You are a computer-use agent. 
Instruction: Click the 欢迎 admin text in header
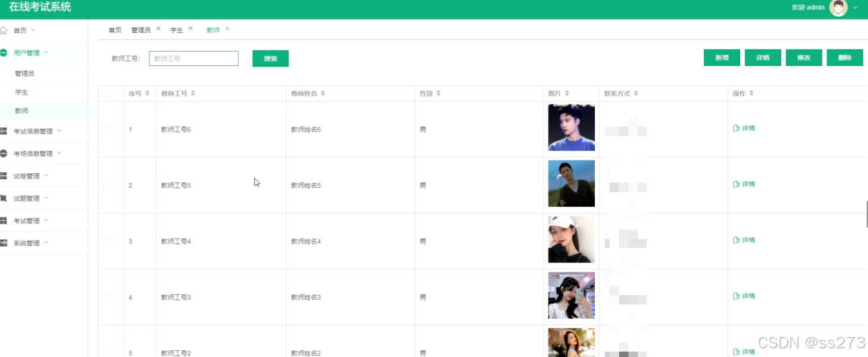pos(808,7)
